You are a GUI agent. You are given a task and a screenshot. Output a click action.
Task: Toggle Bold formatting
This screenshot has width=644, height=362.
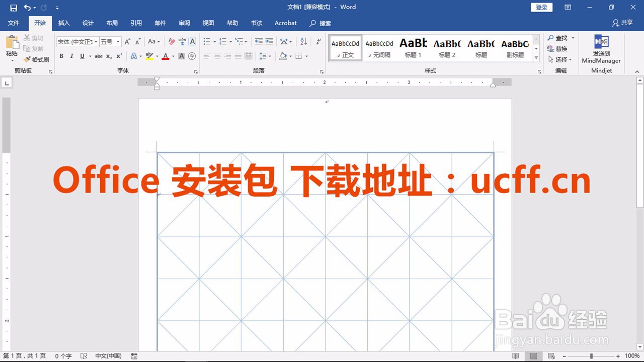click(61, 56)
